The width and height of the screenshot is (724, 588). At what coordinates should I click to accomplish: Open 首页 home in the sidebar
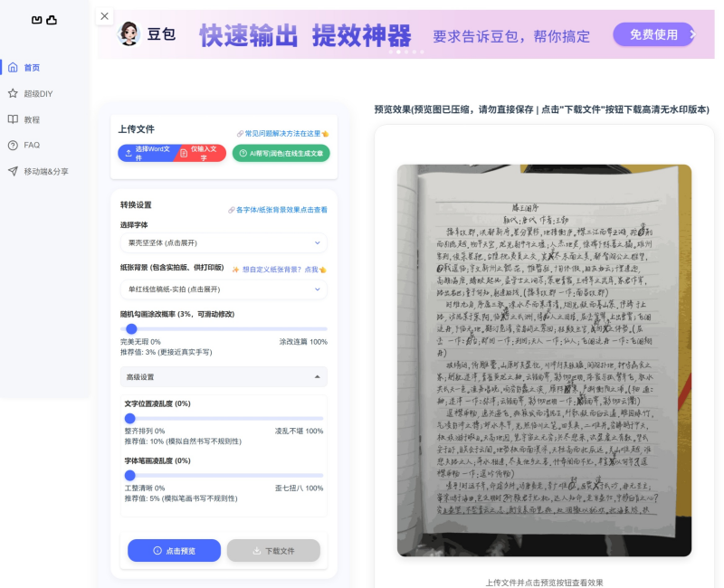[32, 67]
